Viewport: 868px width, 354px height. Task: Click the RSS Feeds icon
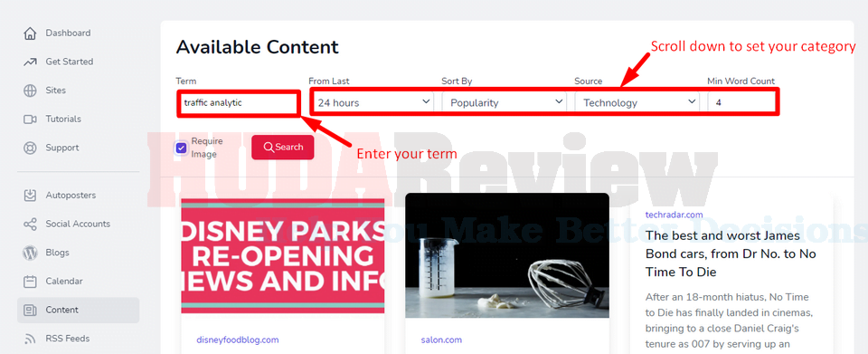pyautogui.click(x=30, y=339)
